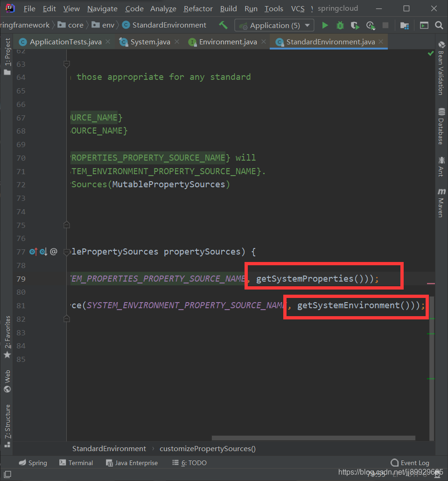This screenshot has width=448, height=481.
Task: Close the ApplicationTests.java tab
Action: coord(108,42)
